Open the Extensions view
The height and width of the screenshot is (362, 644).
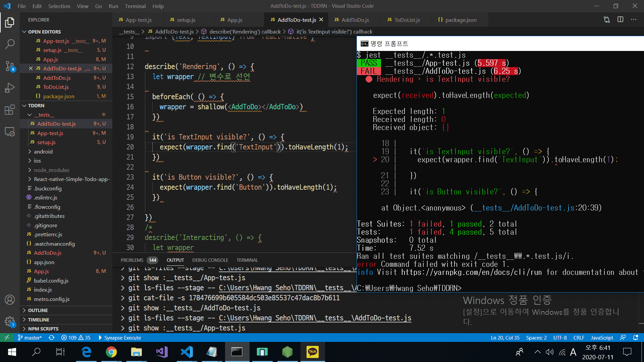point(10,110)
